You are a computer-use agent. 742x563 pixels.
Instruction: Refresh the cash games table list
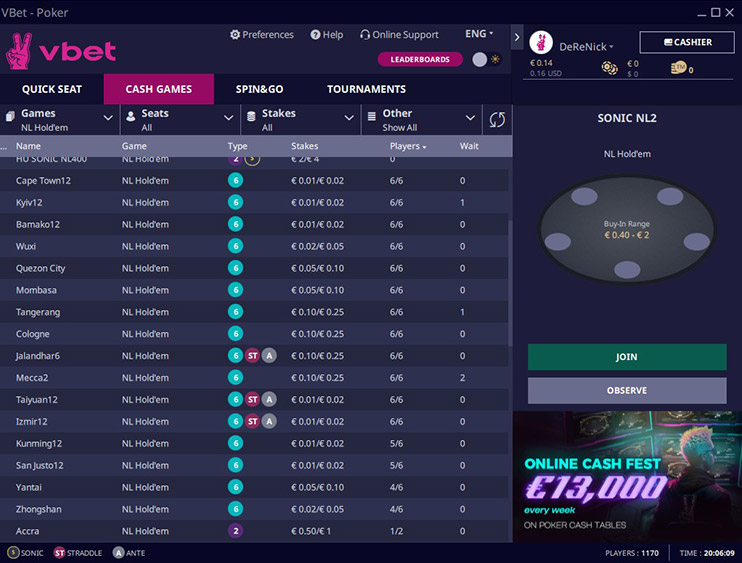point(497,120)
